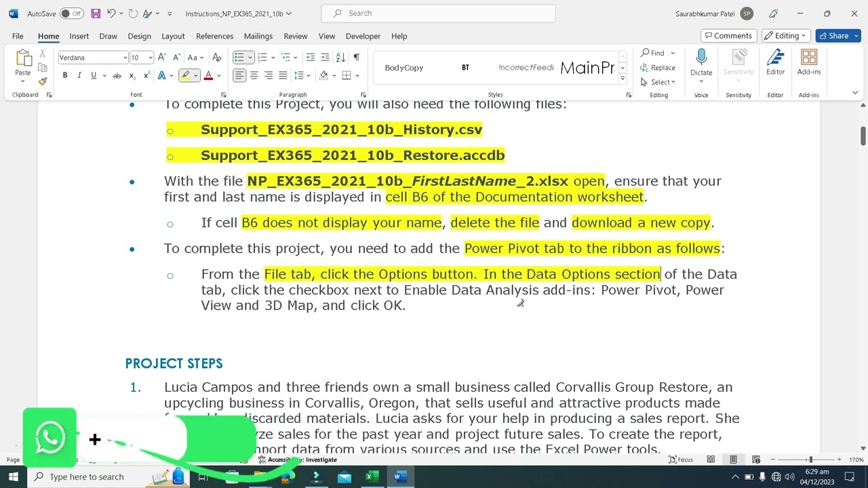The image size is (868, 488).
Task: Click the Save icon in title bar
Action: [96, 14]
